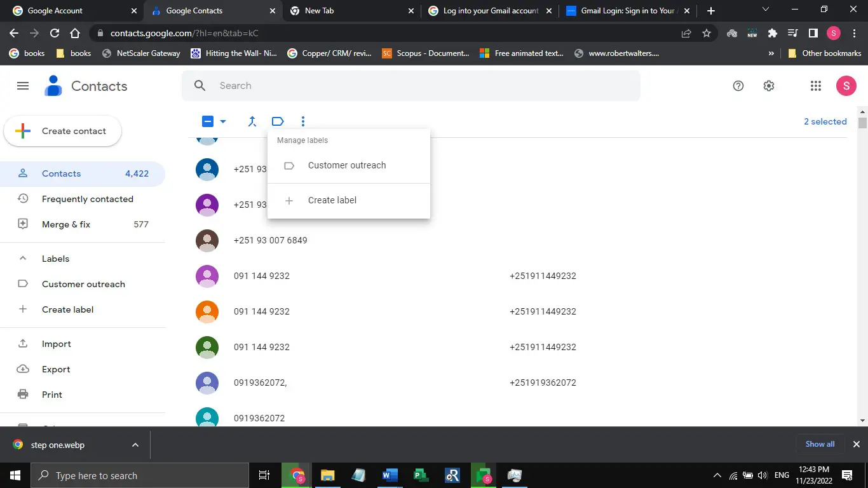Bookmark this page with the star icon

tap(707, 33)
